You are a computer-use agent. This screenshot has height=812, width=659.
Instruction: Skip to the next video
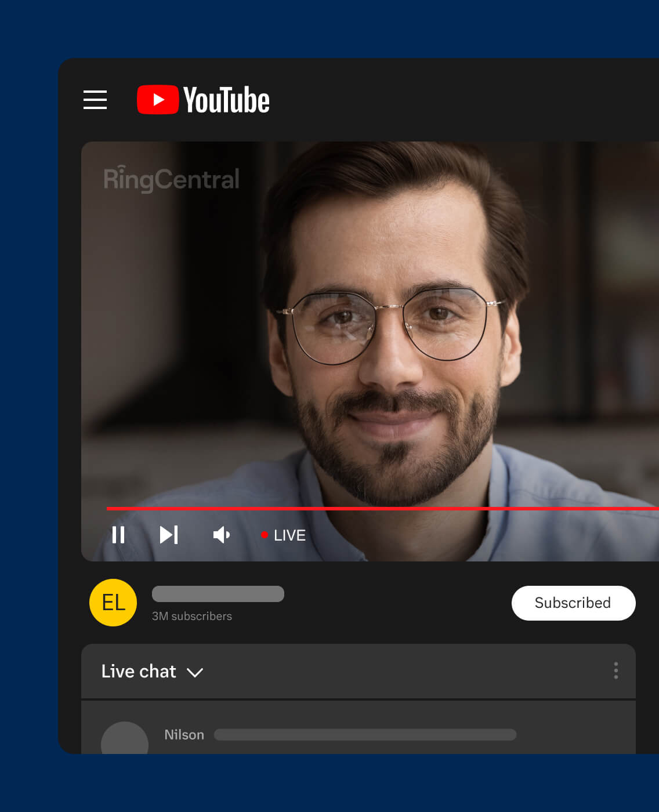169,535
